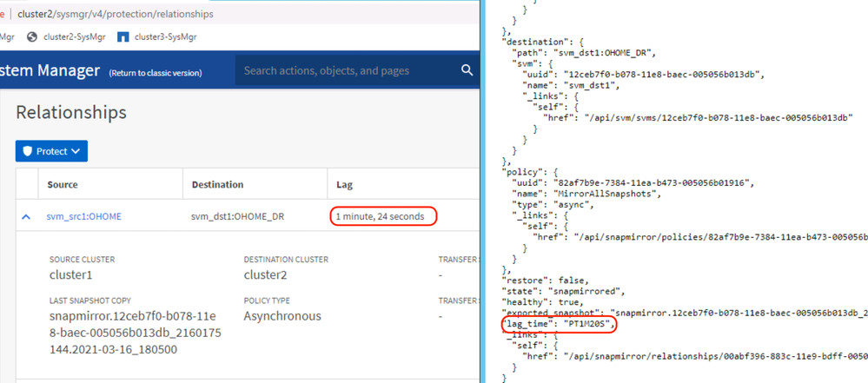Image resolution: width=868 pixels, height=383 pixels.
Task: Click the search magnifier icon
Action: pos(467,70)
